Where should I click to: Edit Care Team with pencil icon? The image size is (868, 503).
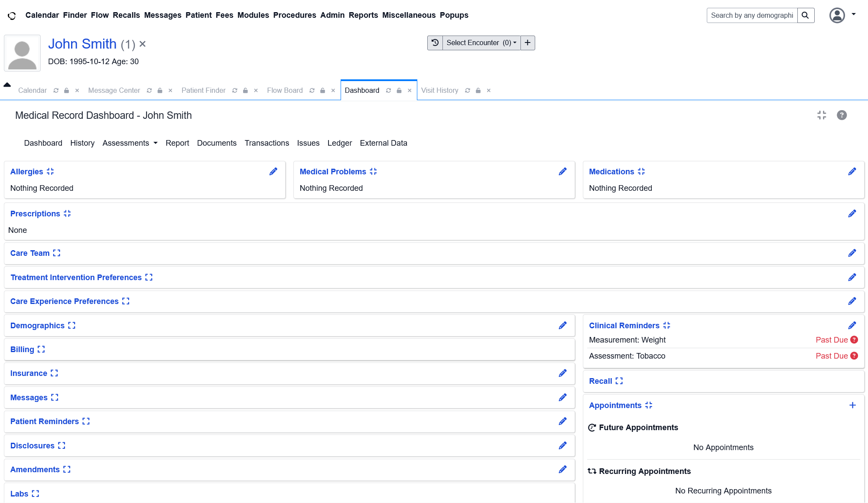852,253
